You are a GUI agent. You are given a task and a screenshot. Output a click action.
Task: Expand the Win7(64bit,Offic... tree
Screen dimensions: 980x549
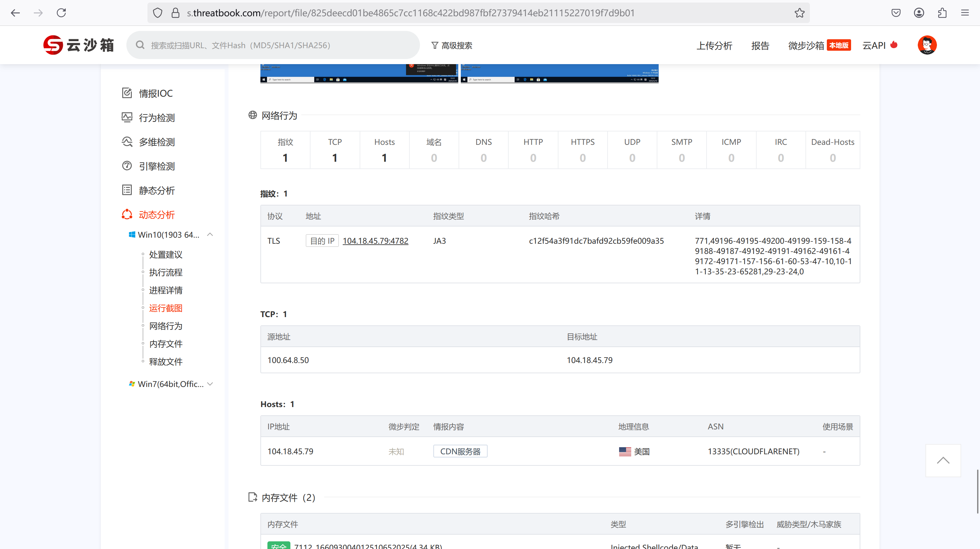coord(210,384)
